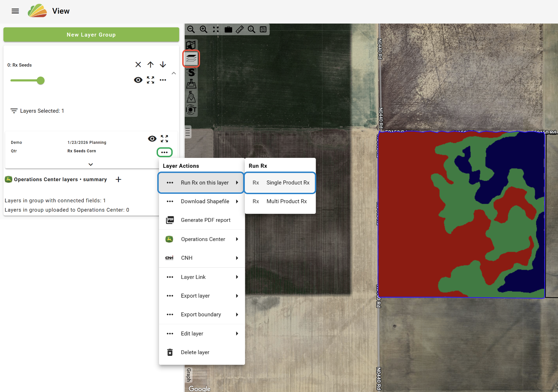Select the ruler measure tool
The image size is (558, 392).
[x=240, y=29]
